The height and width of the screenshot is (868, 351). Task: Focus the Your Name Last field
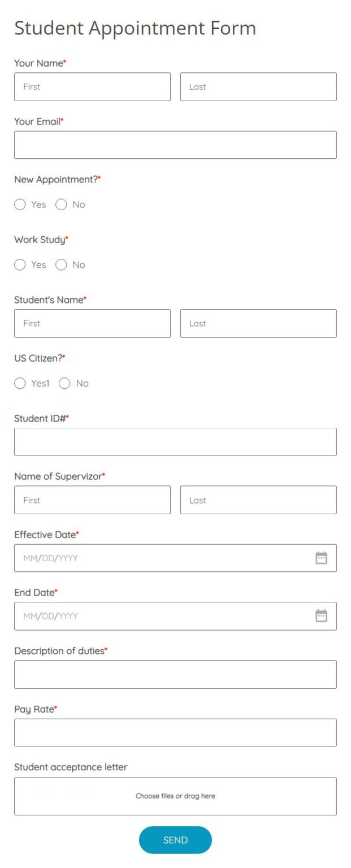point(258,87)
